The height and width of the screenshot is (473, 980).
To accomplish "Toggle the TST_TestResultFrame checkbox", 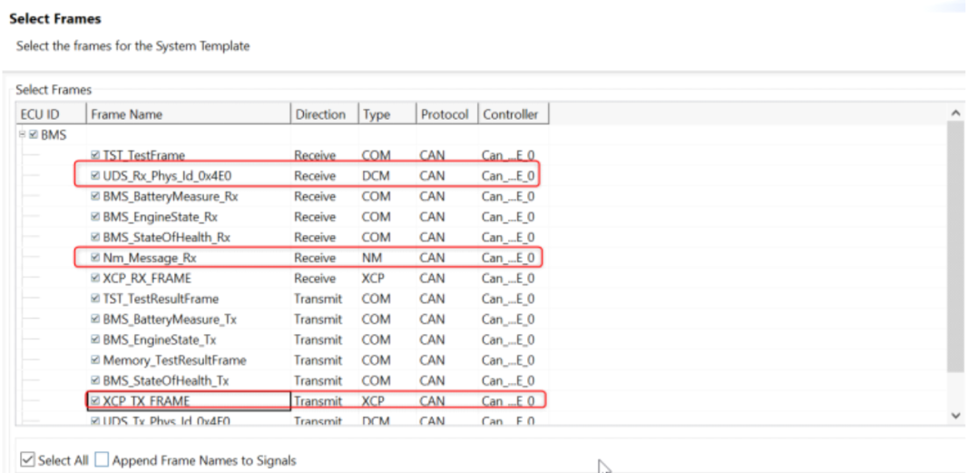I will [95, 299].
